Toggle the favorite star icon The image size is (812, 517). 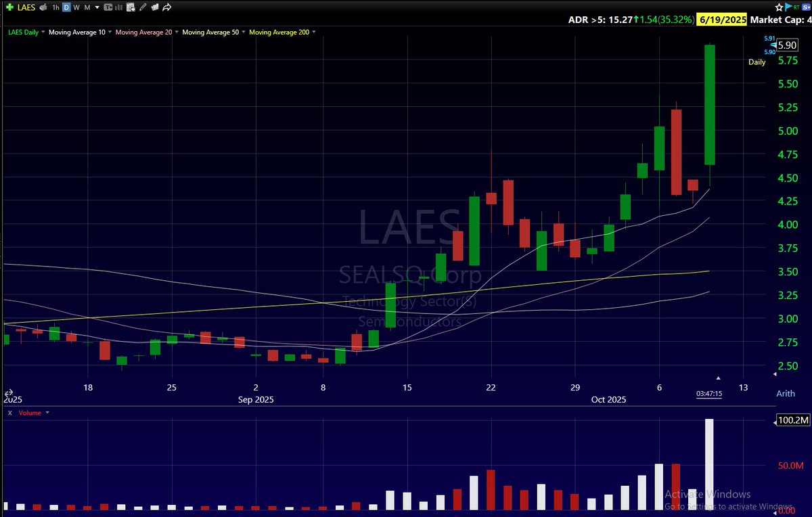[x=779, y=7]
